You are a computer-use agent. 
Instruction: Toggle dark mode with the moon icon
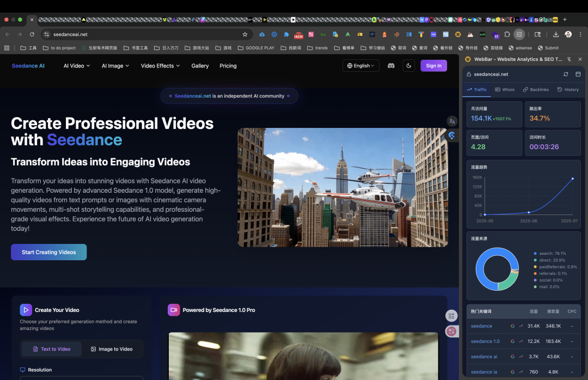click(409, 66)
